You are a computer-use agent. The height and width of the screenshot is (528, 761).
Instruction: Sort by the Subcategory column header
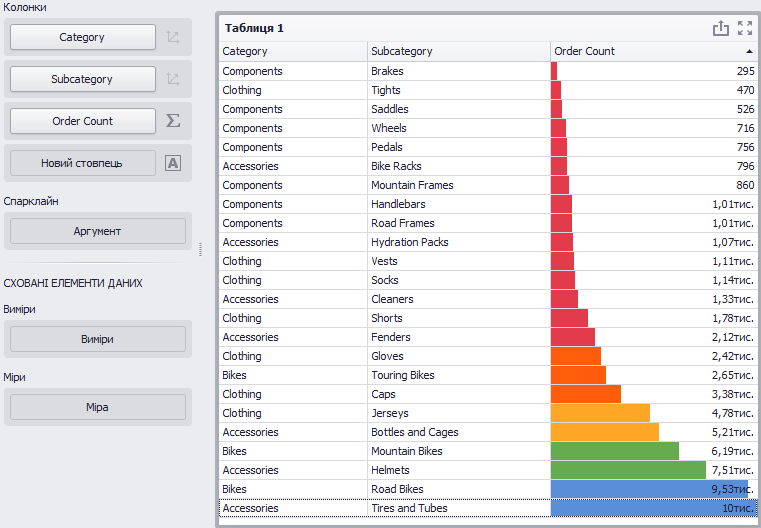point(459,51)
